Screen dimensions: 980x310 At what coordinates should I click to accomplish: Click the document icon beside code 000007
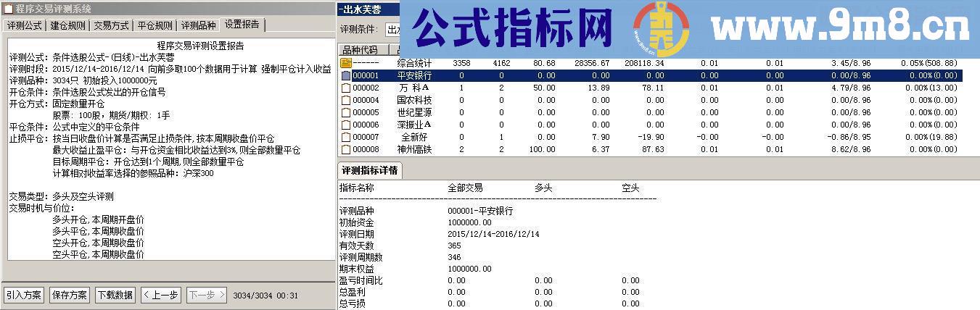point(345,137)
